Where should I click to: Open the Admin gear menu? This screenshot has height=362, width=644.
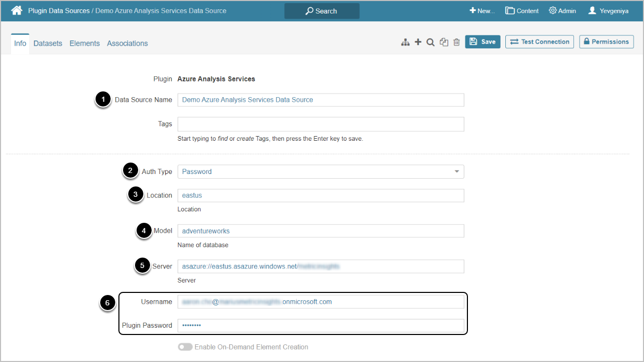[562, 10]
